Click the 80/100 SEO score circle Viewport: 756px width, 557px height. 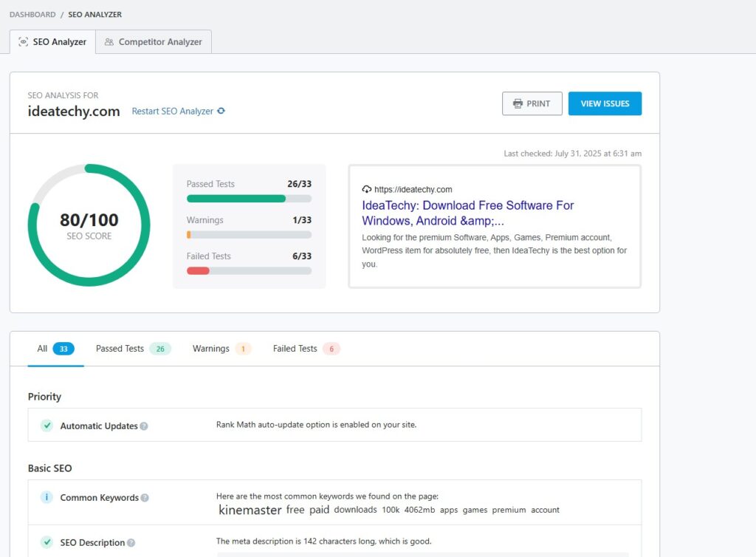point(89,225)
